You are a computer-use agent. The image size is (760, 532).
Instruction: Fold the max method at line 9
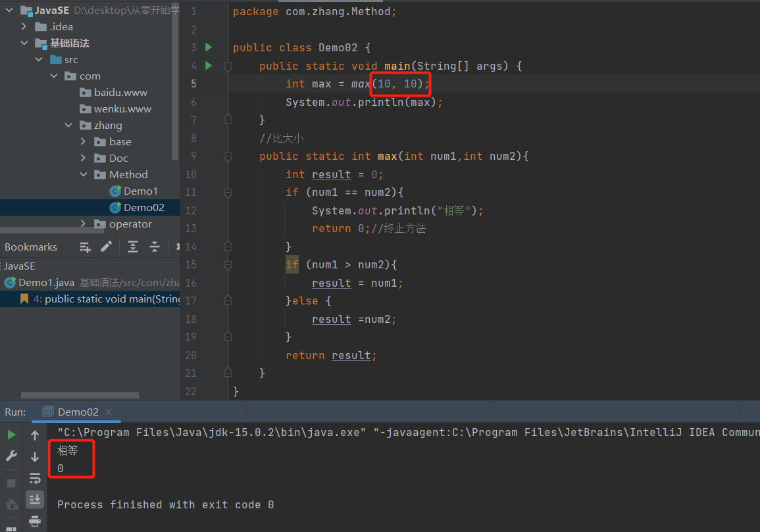(228, 156)
